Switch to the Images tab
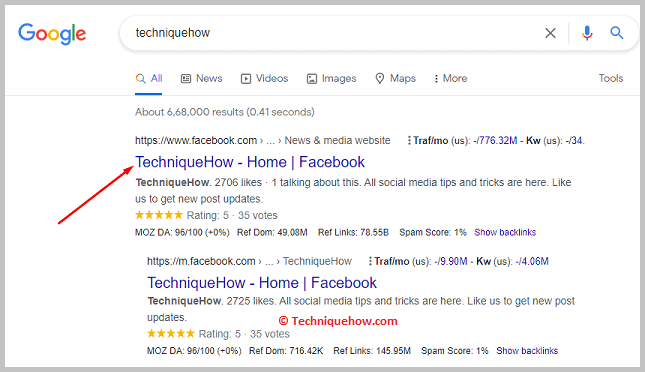The height and width of the screenshot is (372, 645). pos(332,78)
